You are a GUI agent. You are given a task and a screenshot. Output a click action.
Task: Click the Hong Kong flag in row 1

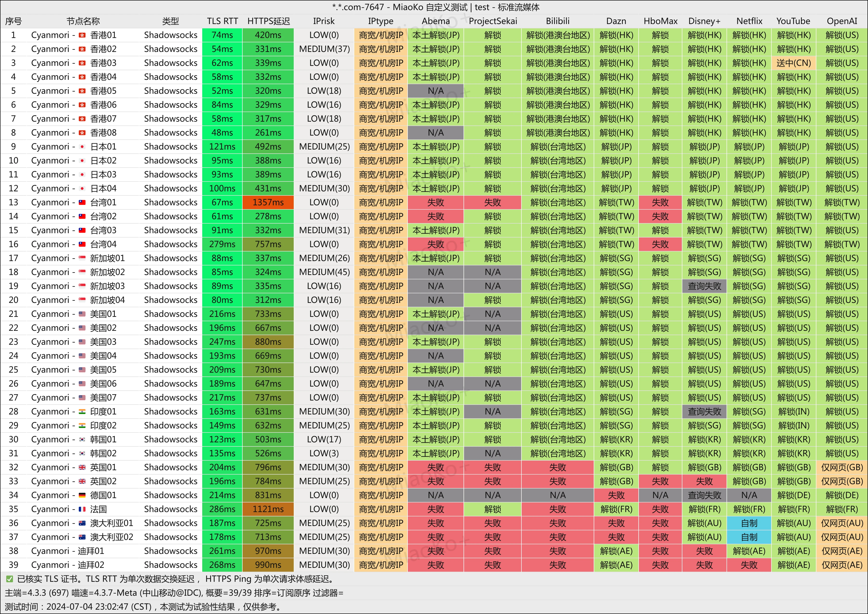[x=82, y=35]
